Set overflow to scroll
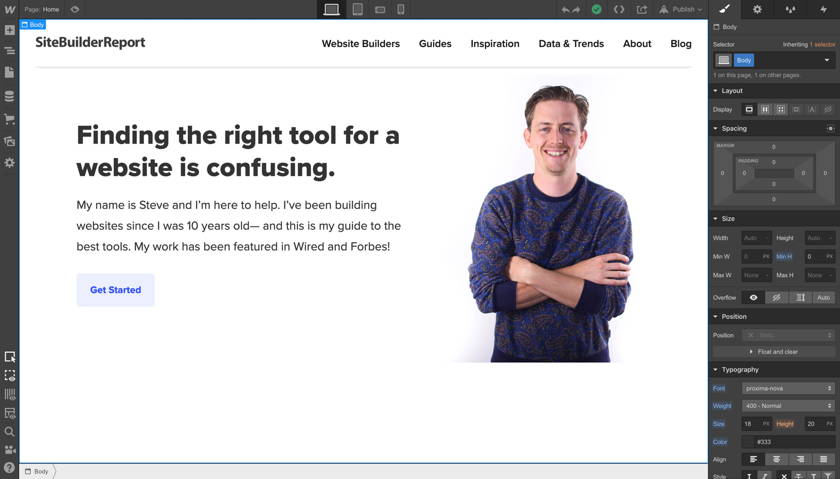This screenshot has height=479, width=840. (800, 297)
